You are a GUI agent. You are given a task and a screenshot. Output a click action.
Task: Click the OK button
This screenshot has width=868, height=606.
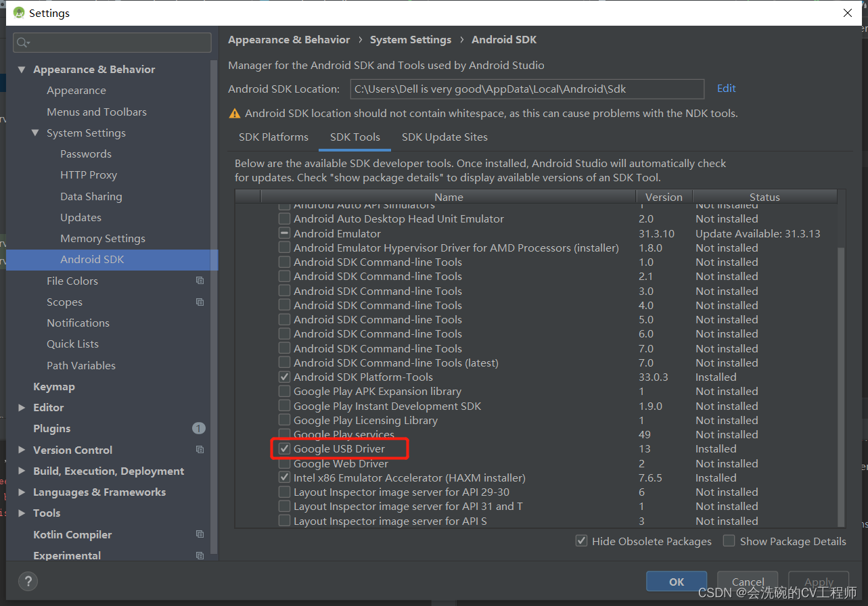tap(677, 582)
